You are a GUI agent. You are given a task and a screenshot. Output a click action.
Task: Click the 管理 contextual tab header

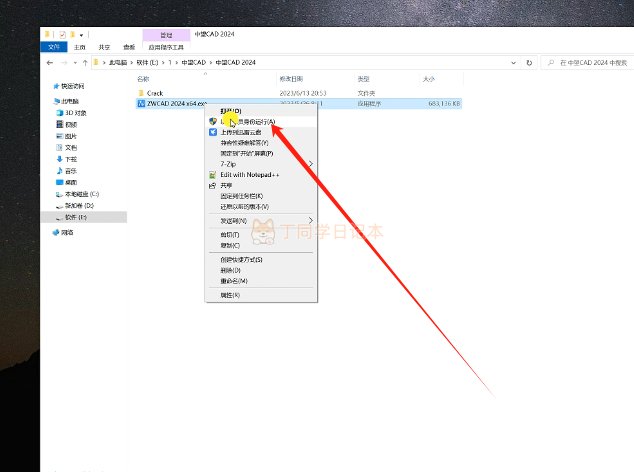166,35
